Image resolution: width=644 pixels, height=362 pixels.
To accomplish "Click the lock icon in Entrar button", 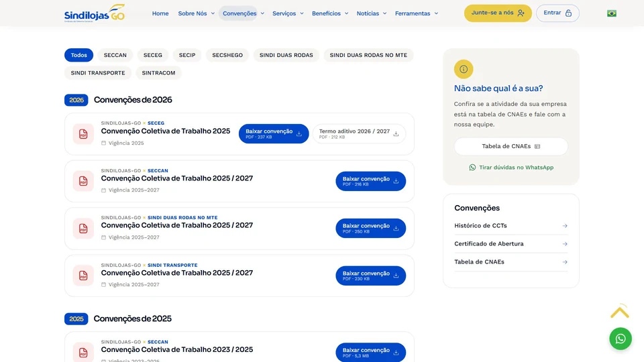I will coord(568,13).
